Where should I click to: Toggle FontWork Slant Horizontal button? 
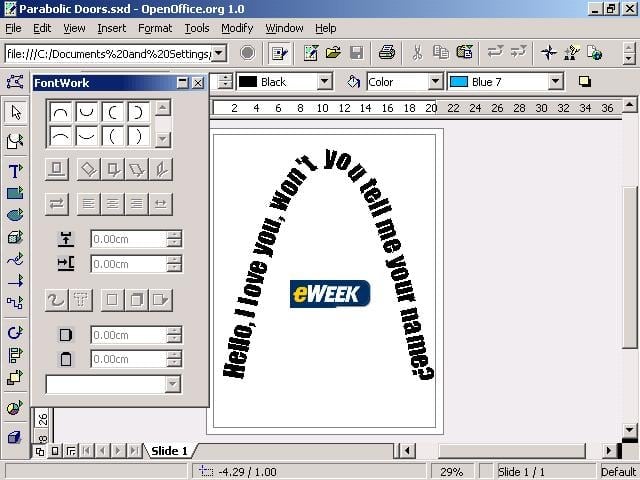[x=137, y=169]
